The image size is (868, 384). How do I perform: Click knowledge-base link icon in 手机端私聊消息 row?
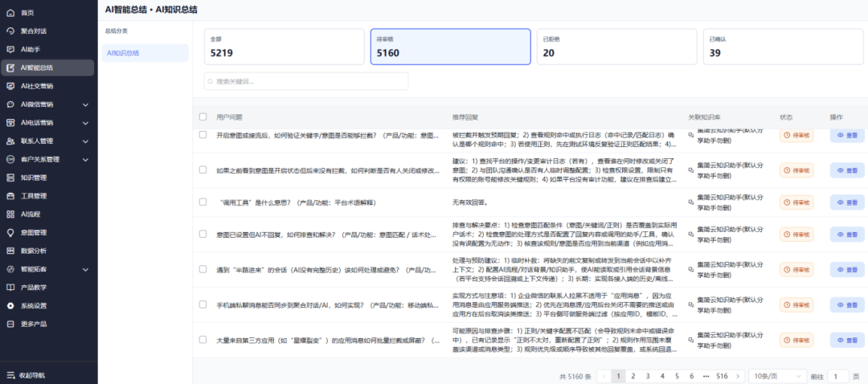(x=690, y=305)
